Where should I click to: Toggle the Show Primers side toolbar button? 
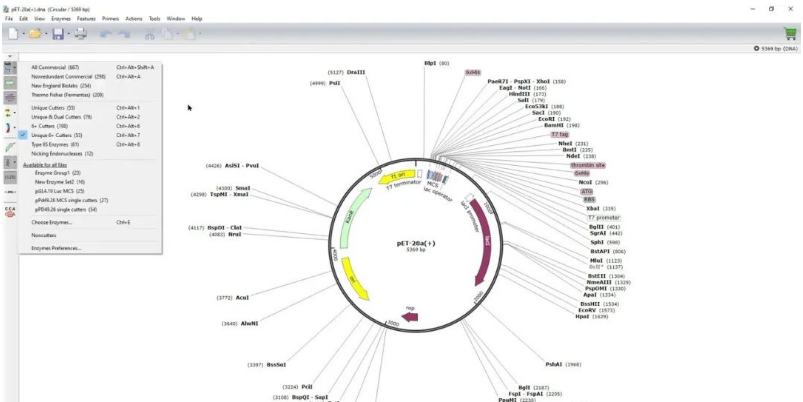click(10, 97)
